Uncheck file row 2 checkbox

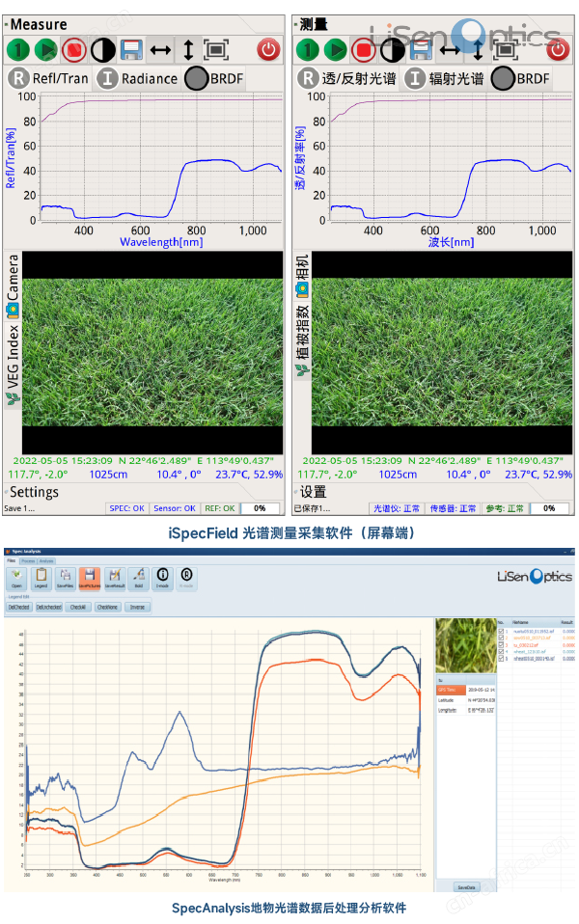501,639
